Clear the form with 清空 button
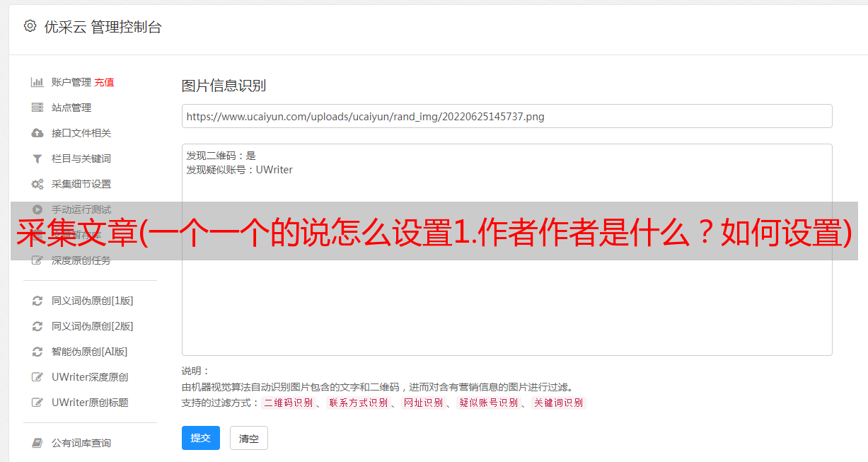The width and height of the screenshot is (868, 462). click(x=249, y=438)
